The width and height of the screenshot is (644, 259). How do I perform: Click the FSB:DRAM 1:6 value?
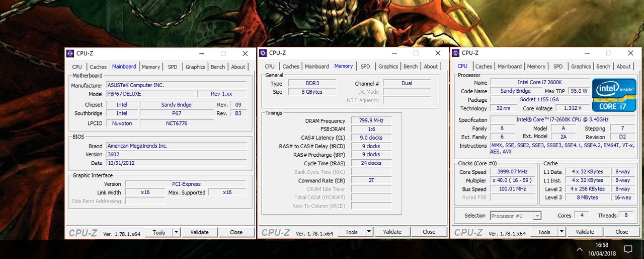371,129
